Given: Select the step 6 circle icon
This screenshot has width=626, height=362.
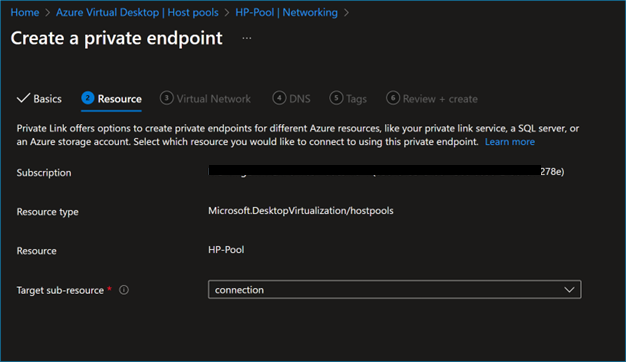Looking at the screenshot, I should click(393, 98).
